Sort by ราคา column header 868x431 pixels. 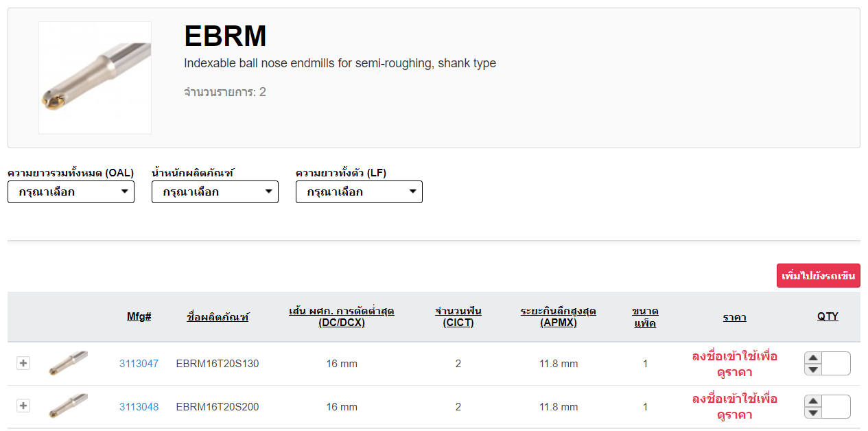734,317
